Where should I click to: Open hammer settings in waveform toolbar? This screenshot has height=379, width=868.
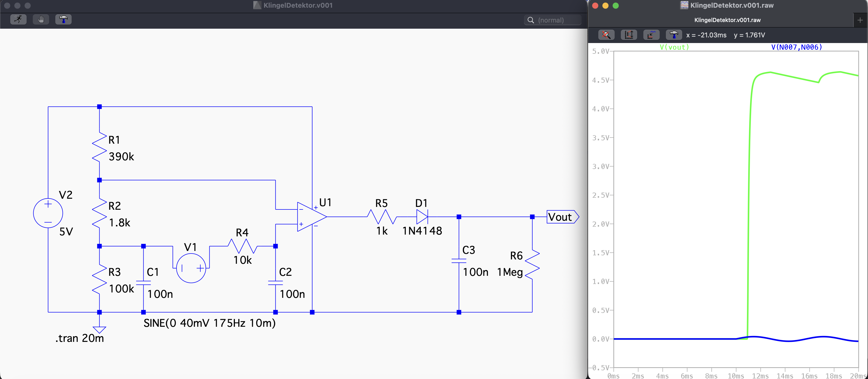[674, 35]
